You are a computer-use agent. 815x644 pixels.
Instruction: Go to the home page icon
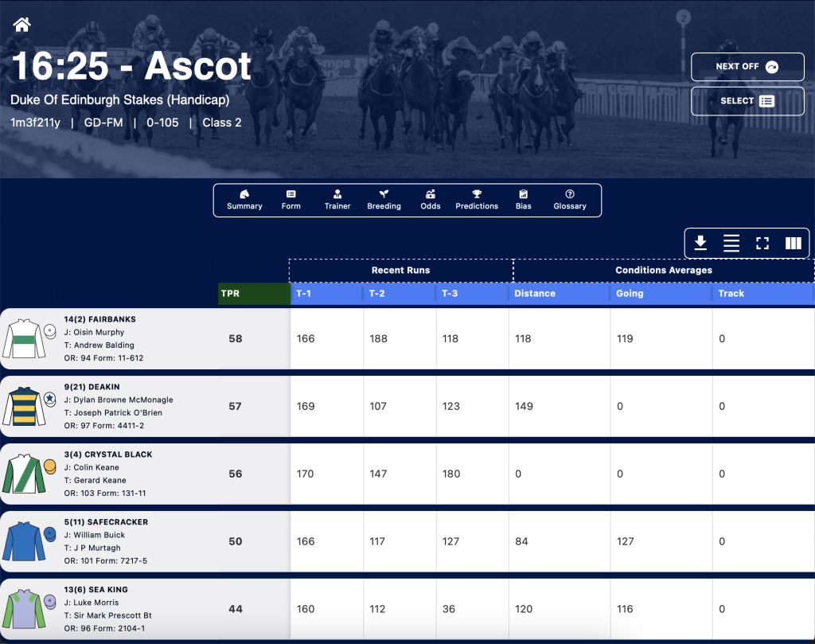tap(21, 24)
